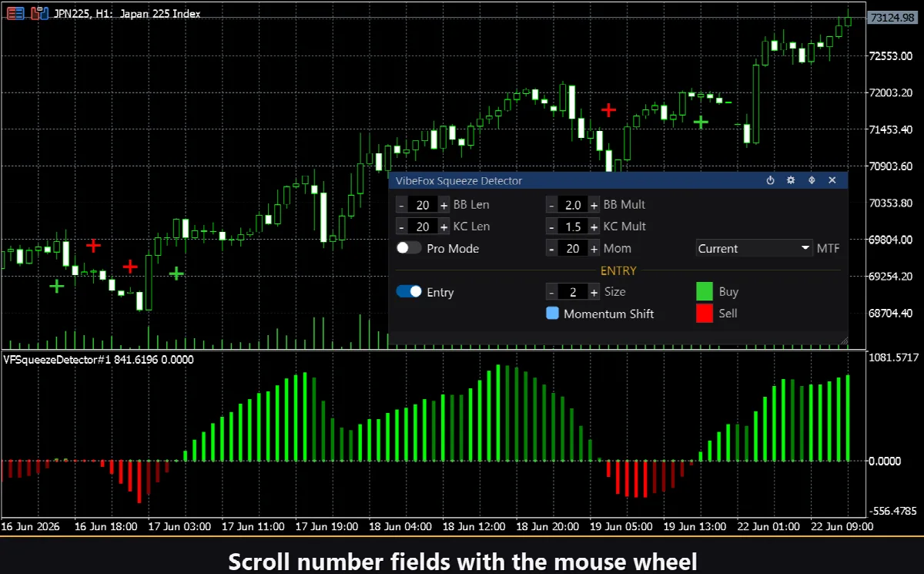
Task: Click the BB Mult value field
Action: click(573, 205)
